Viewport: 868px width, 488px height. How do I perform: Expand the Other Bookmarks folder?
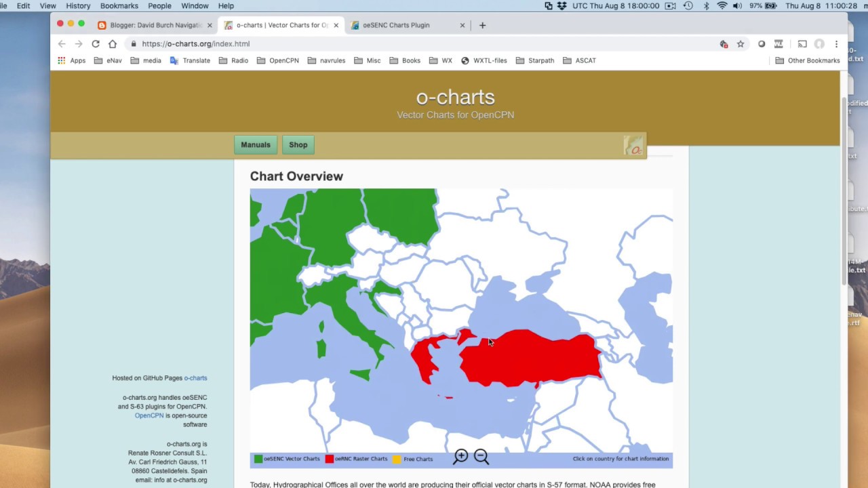tap(807, 60)
